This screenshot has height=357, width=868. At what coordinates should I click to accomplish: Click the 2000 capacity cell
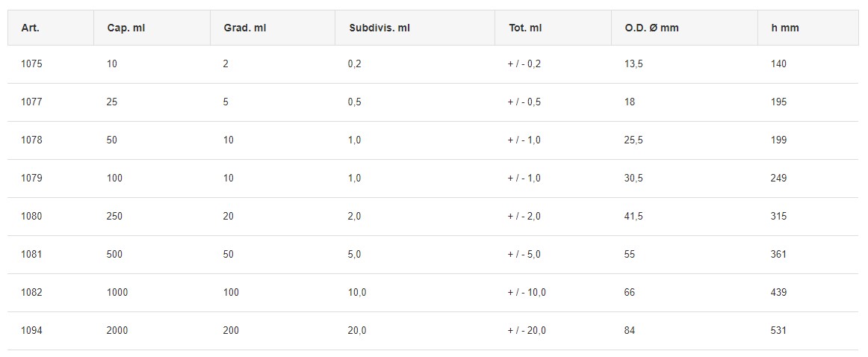tap(117, 331)
